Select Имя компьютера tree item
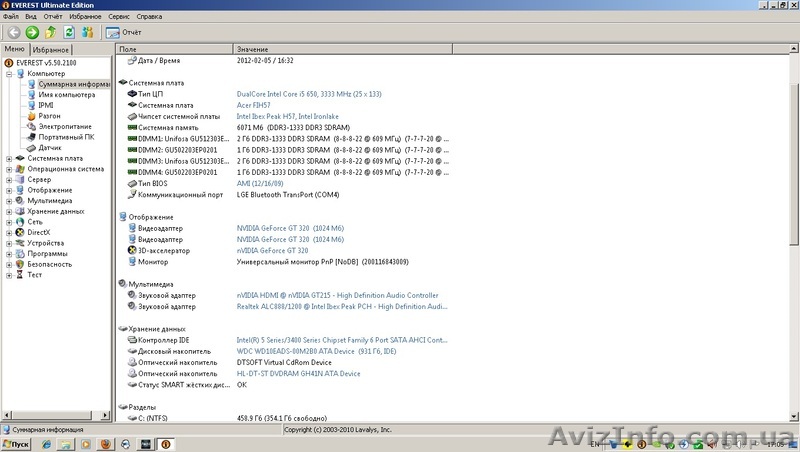The height and width of the screenshot is (452, 800). coord(66,95)
